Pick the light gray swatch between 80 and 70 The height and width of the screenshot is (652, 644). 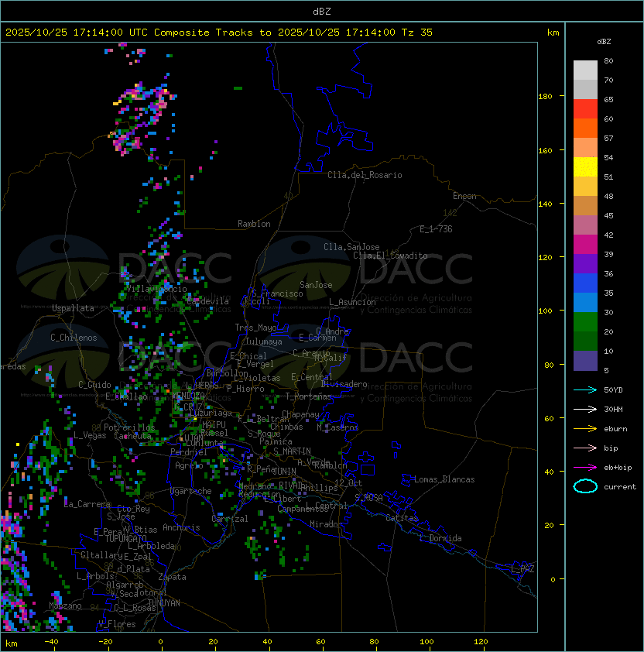[x=585, y=70]
